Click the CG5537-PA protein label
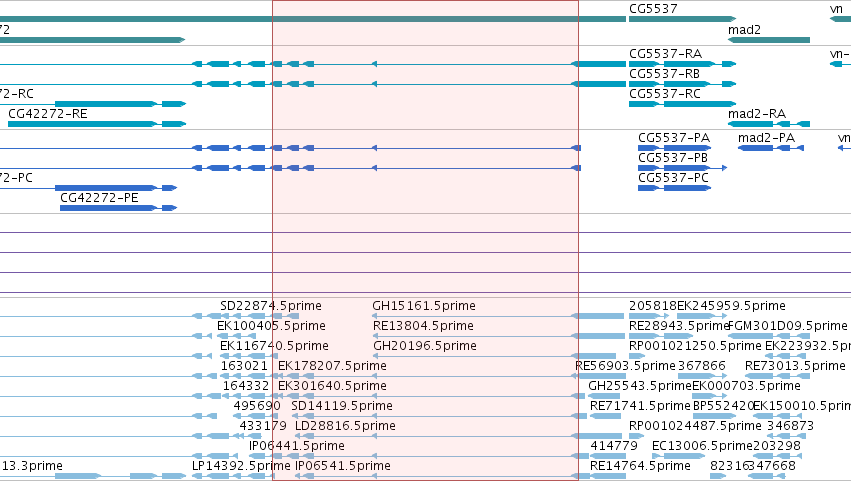 [674, 138]
